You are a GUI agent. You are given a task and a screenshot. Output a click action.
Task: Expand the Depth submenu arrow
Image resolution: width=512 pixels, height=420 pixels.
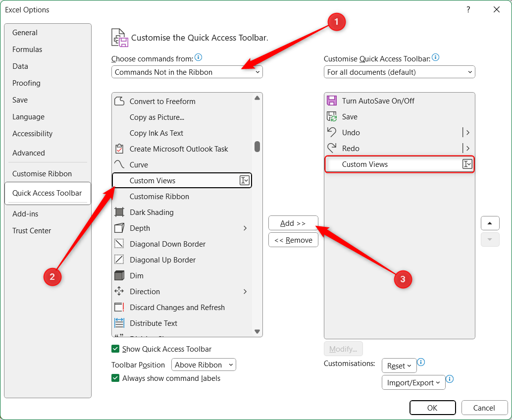point(245,228)
